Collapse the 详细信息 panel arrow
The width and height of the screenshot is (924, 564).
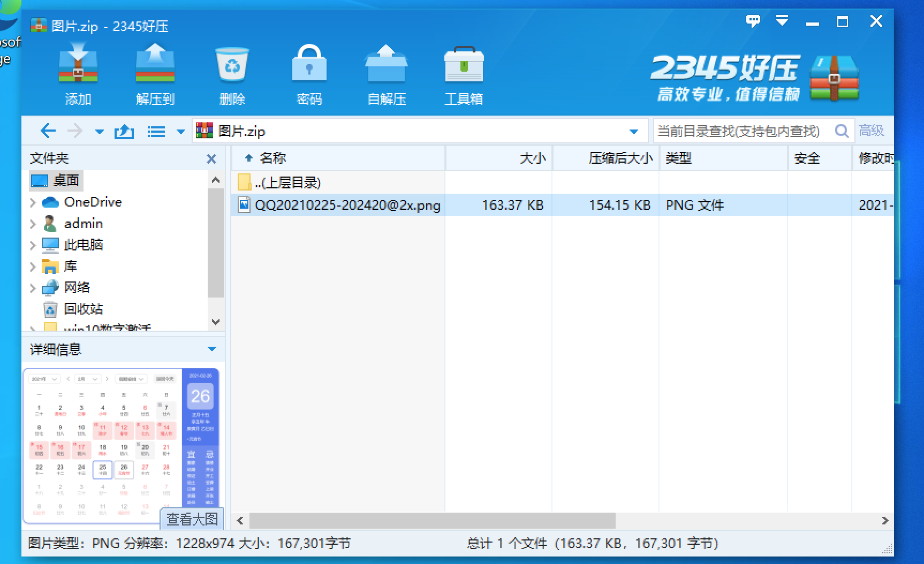click(212, 349)
